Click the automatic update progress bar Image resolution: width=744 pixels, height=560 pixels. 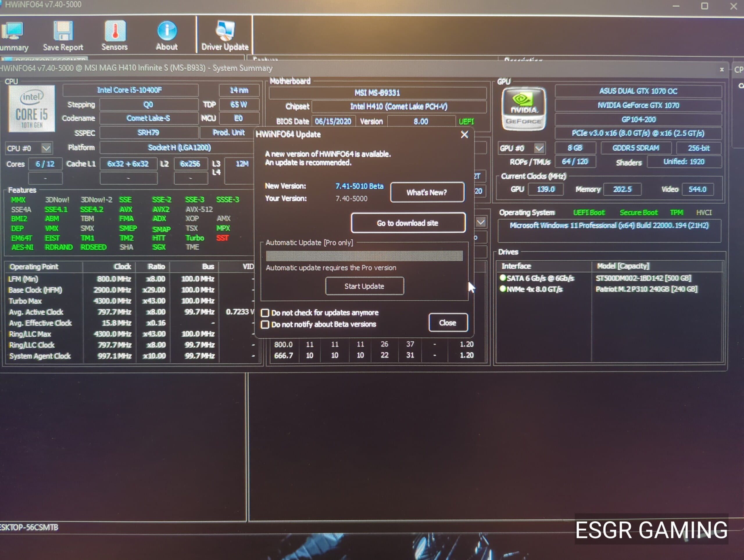click(x=364, y=256)
